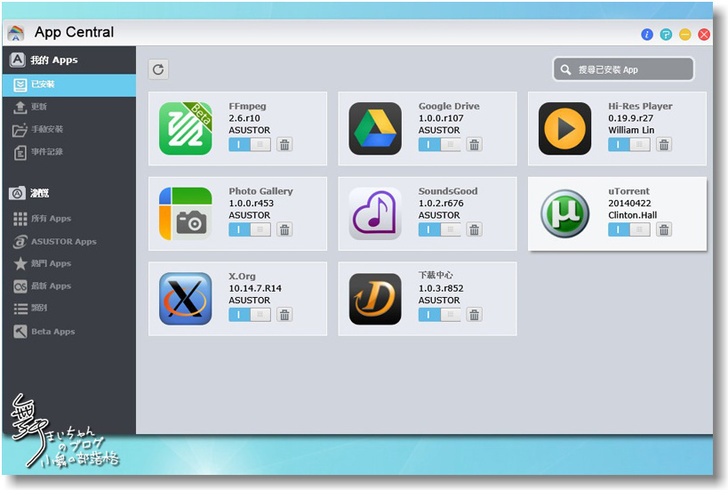Click the uTorrent app name text
The image size is (728, 490).
629,191
